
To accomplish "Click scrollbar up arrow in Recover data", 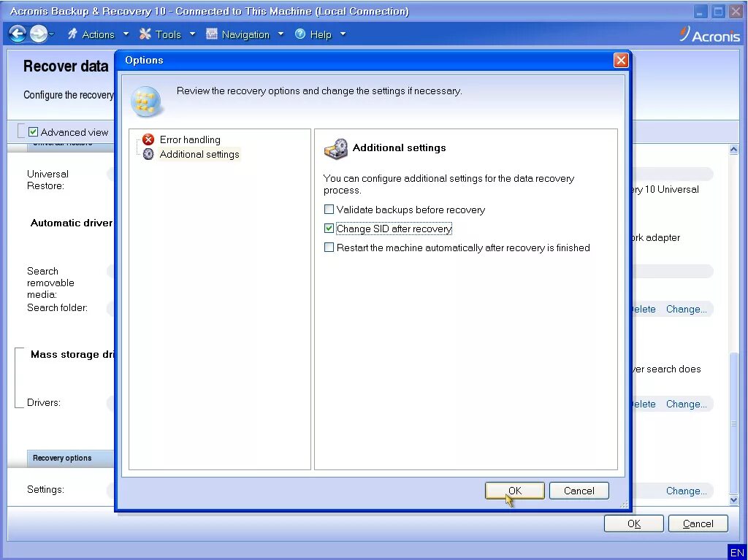I will pyautogui.click(x=733, y=149).
